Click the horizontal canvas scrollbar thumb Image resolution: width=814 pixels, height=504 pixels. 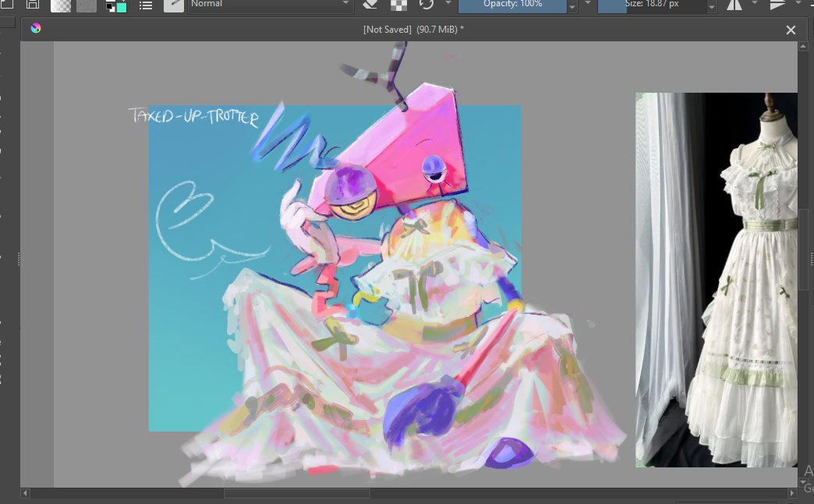pos(297,493)
